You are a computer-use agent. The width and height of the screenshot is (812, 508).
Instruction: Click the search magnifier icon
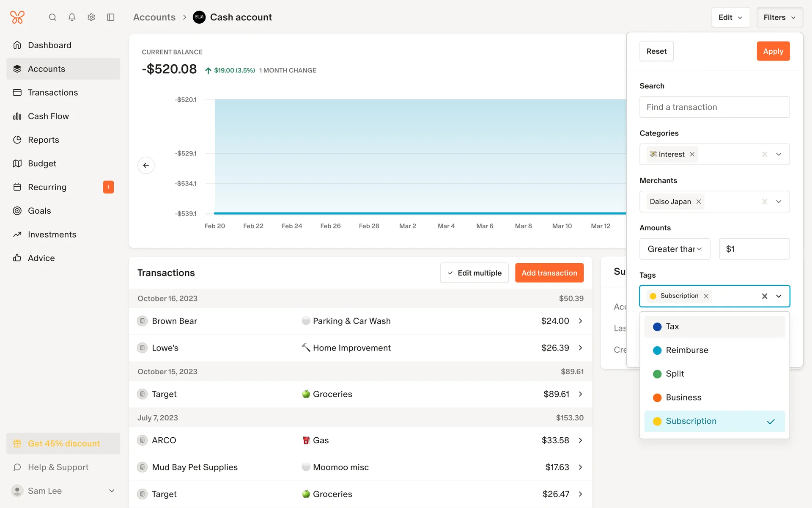52,17
